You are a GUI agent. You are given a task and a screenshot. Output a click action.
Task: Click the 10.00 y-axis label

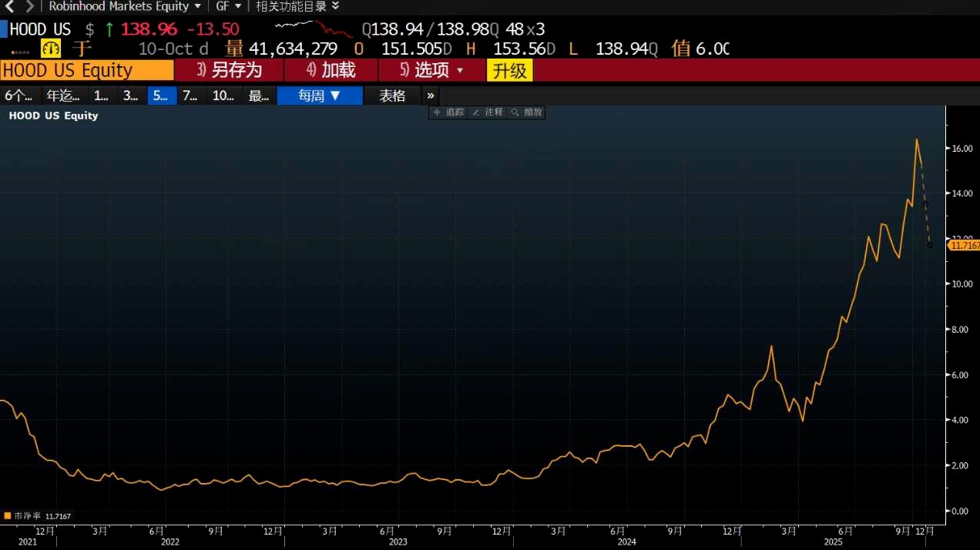pyautogui.click(x=963, y=284)
